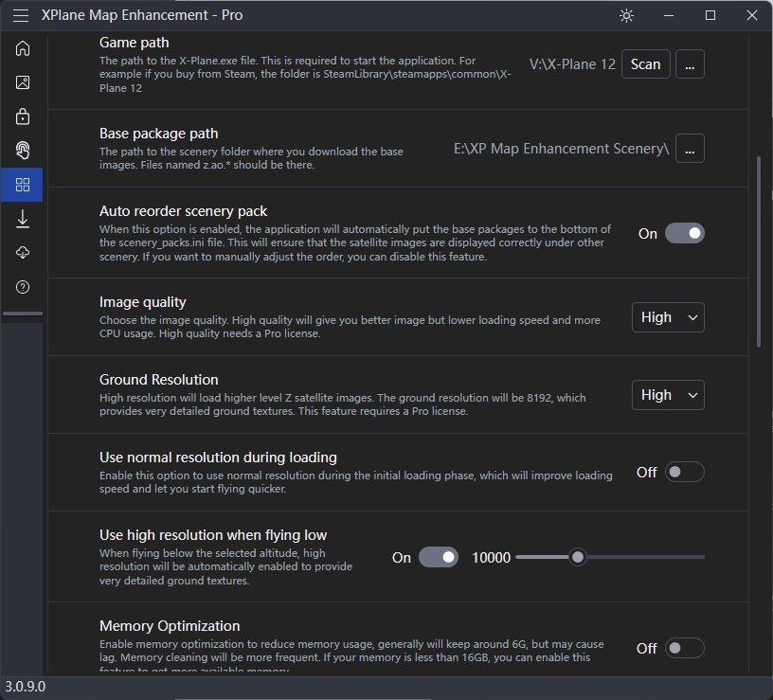Disable Auto reorder scenery pack switch

click(x=685, y=233)
